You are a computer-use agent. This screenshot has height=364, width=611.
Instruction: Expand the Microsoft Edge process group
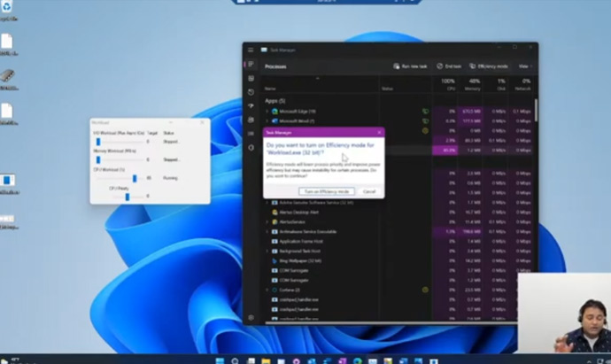tap(267, 112)
